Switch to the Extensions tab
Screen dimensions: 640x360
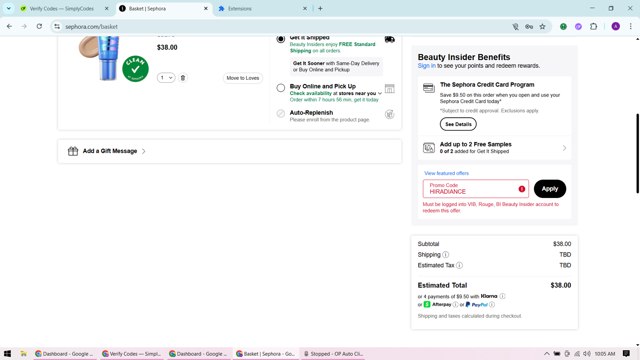tap(261, 9)
